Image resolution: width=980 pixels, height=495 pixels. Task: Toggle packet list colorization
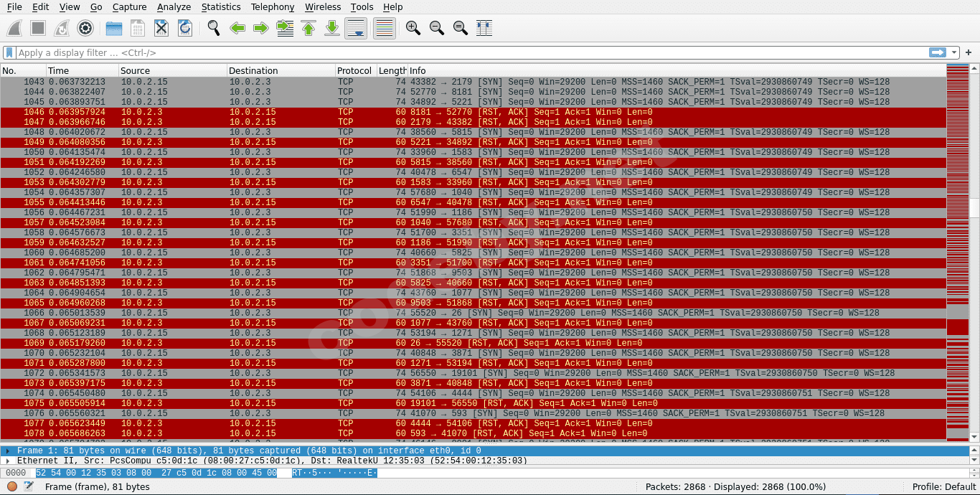coord(384,28)
